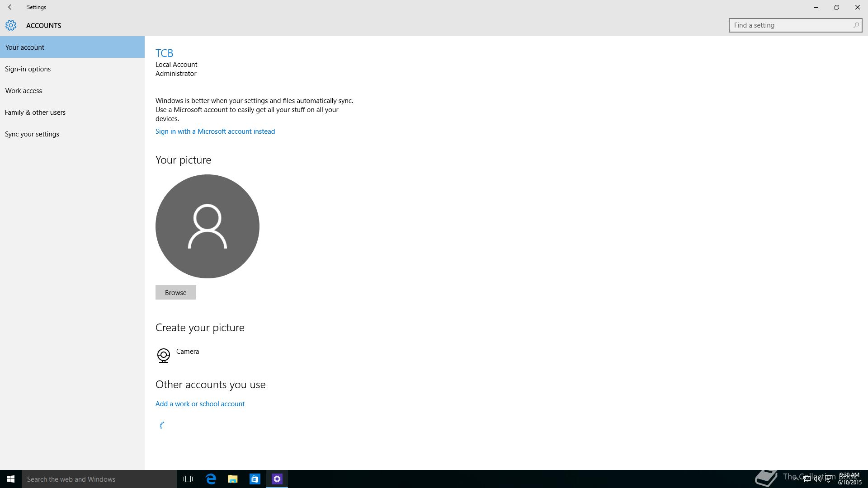Viewport: 868px width, 488px height.
Task: Click the back arrow in Settings
Action: click(x=10, y=7)
